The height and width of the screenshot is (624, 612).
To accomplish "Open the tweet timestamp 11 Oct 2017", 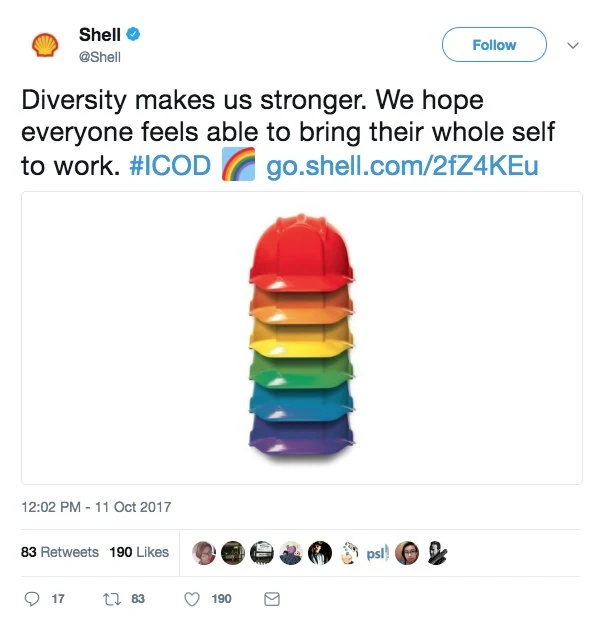I will [96, 507].
